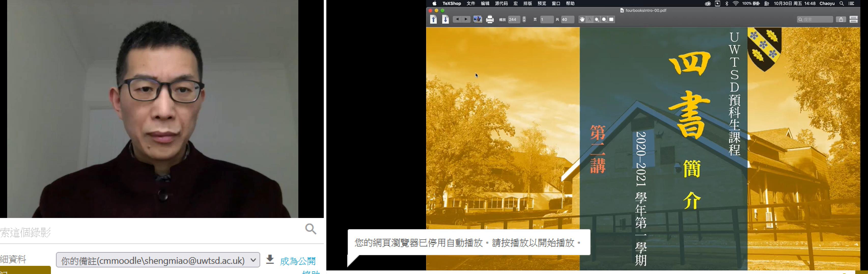Screen dimensions: 868x274
Task: Open Spotlight search in the menu bar
Action: pyautogui.click(x=841, y=3)
